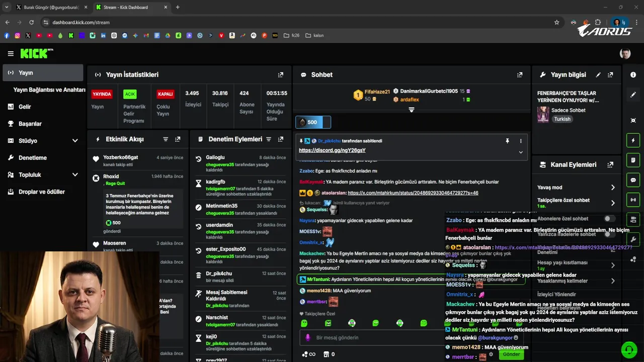Toggle the broadcast stats widget in right sidebar

(x=633, y=200)
